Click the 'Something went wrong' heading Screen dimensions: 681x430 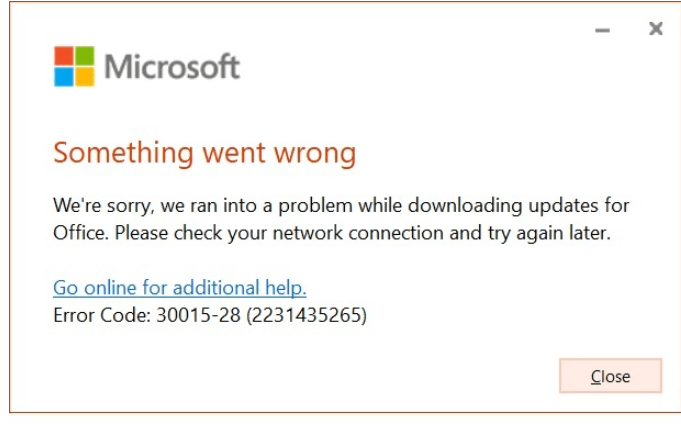pos(204,153)
